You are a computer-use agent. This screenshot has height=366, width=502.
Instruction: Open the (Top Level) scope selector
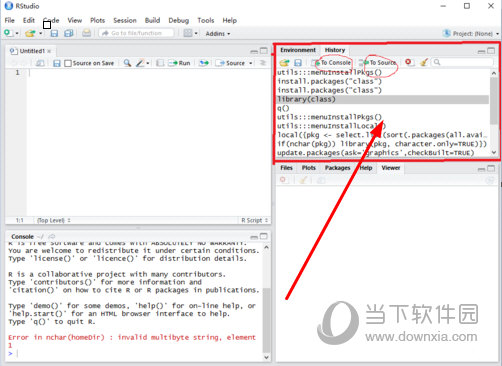click(53, 220)
